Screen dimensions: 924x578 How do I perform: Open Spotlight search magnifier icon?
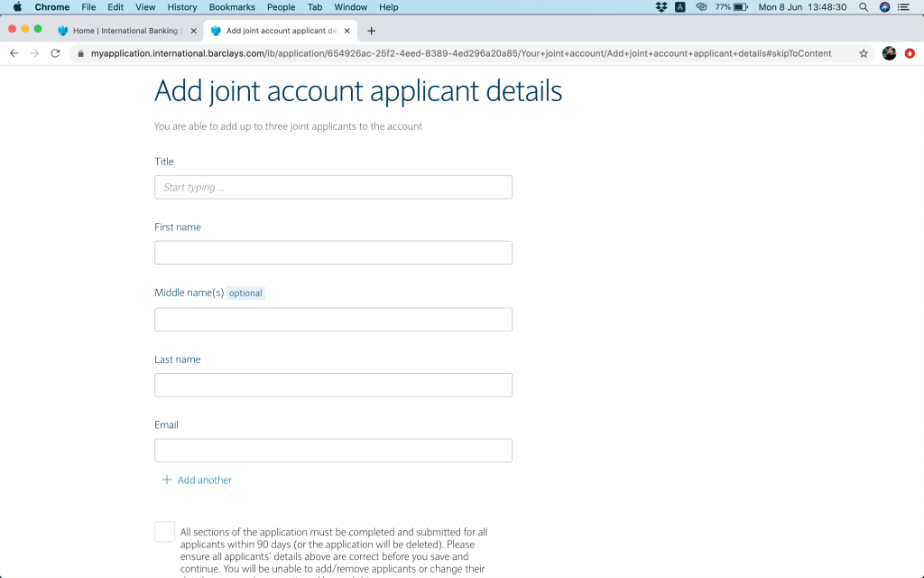pyautogui.click(x=864, y=7)
